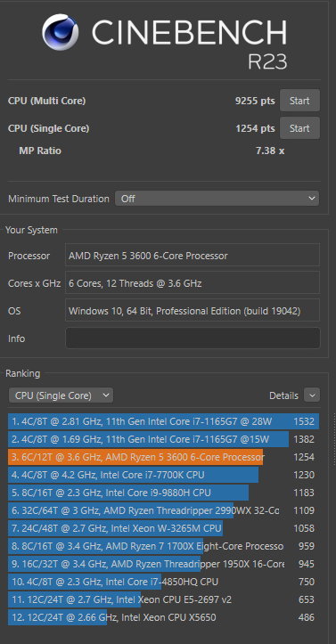The width and height of the screenshot is (336, 644).
Task: Select the i7-1165G7 @15W ranking entry
Action: 163,439
